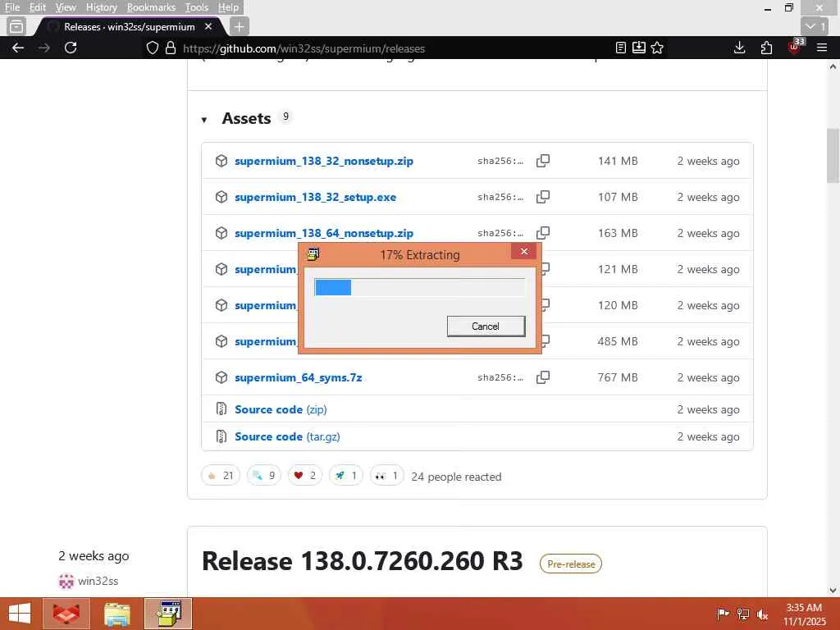Screen dimensions: 840x630
Task: Click the red Firefox-style browser taskbar icon
Action: [x=66, y=614]
